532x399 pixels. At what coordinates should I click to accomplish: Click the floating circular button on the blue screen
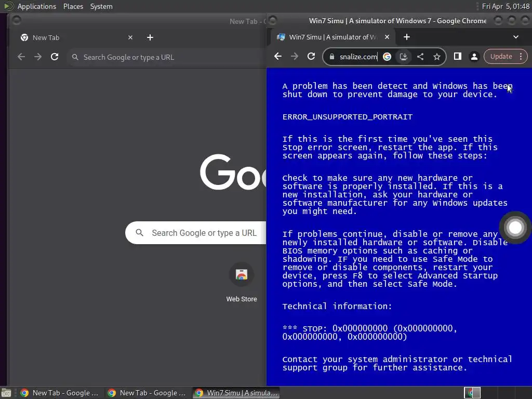tap(515, 228)
